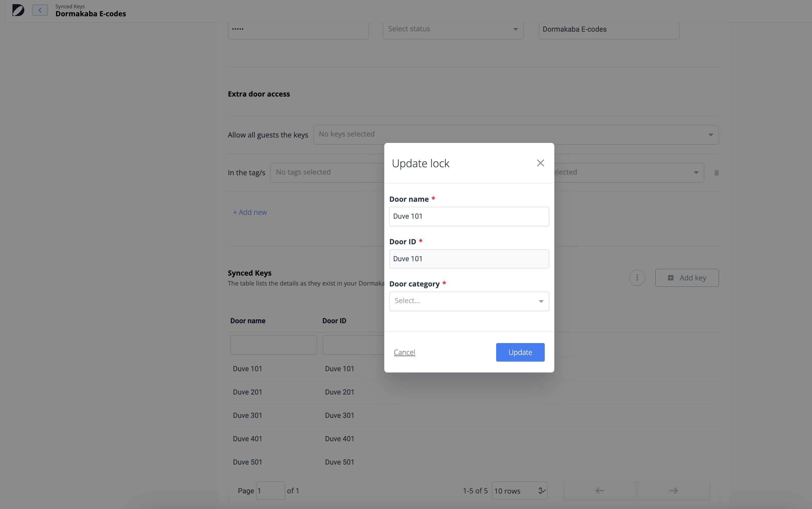812x509 pixels.
Task: Click the Dormakaba E-codes name field
Action: [x=609, y=30]
